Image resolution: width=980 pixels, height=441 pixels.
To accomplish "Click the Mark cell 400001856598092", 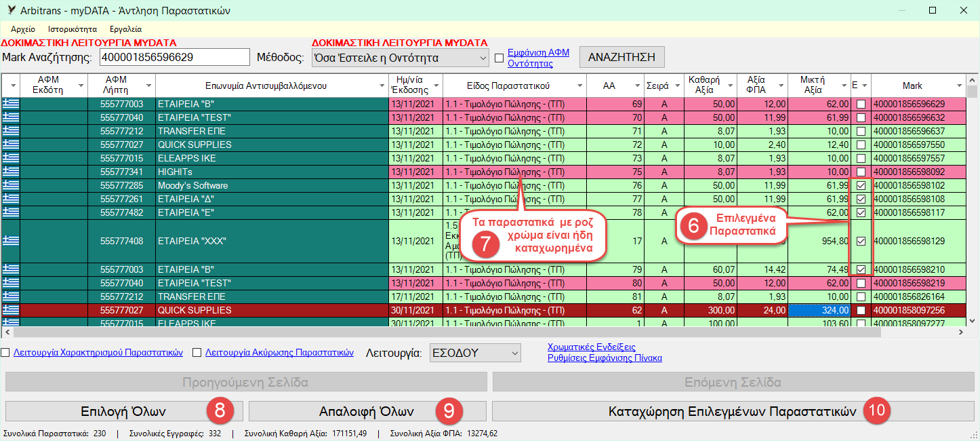I will (x=918, y=172).
